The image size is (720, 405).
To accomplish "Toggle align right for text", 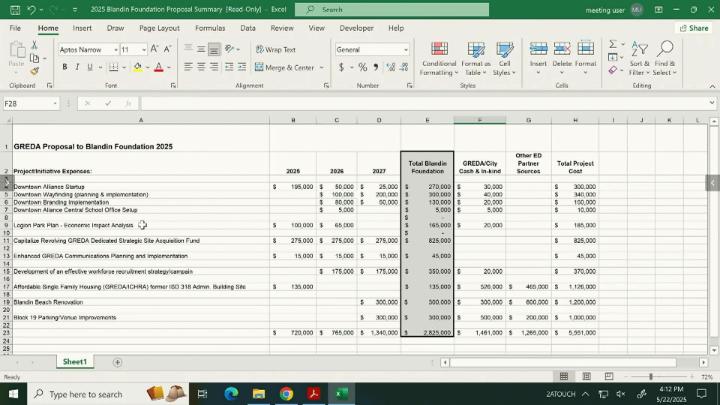I will tap(214, 67).
